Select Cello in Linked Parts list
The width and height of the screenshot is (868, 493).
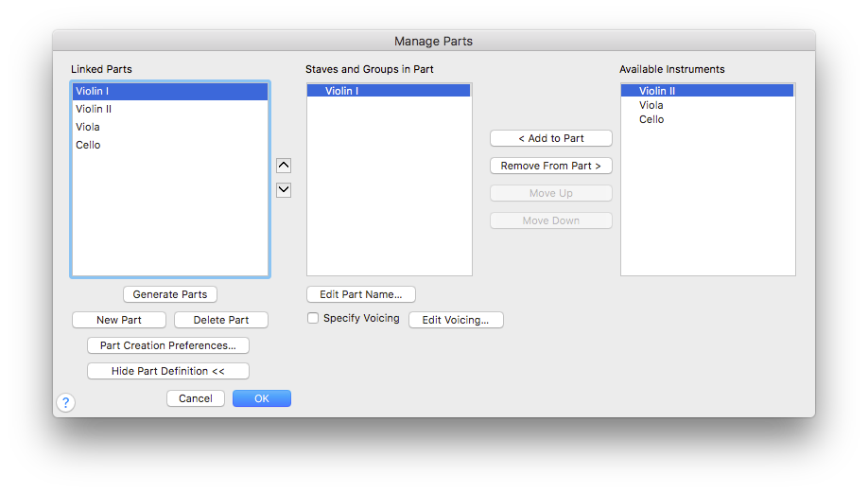click(170, 145)
